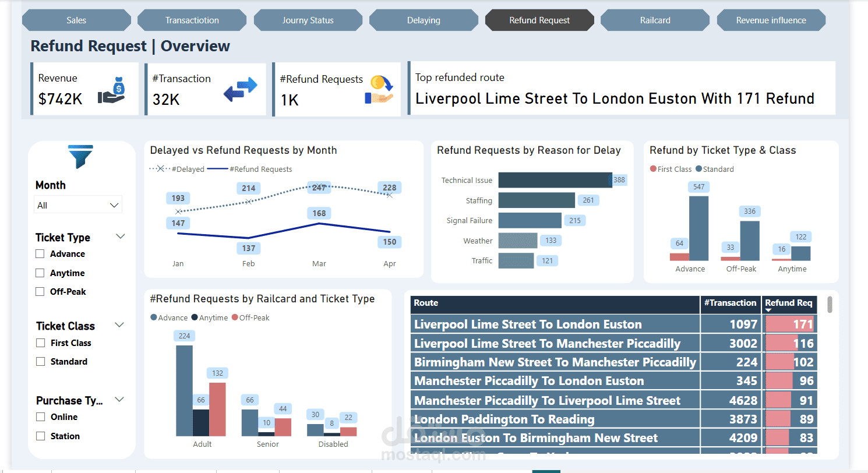
Task: Tick the Anytime ticket type checkbox
Action: 40,273
